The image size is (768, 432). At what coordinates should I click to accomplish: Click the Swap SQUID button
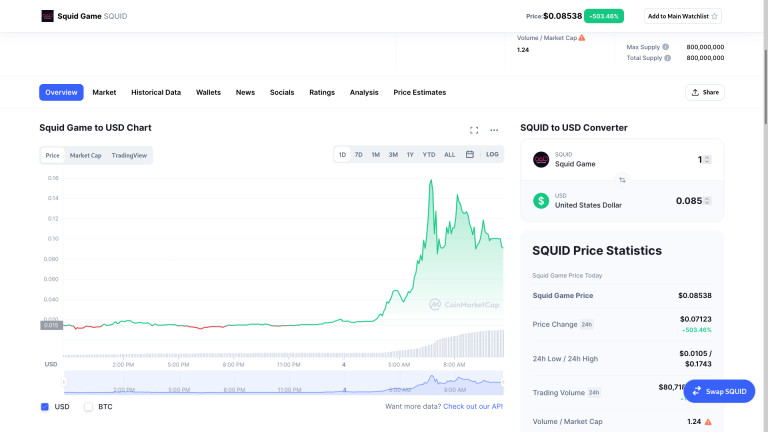[x=719, y=391]
